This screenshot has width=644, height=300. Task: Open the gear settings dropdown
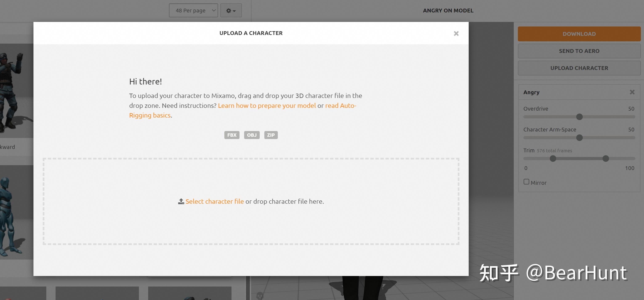point(231,11)
